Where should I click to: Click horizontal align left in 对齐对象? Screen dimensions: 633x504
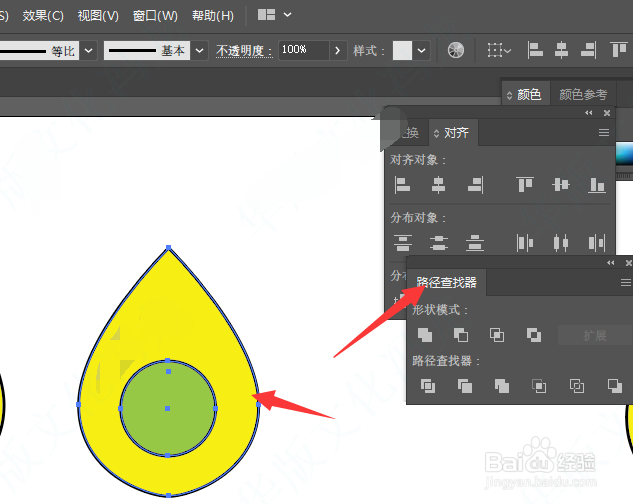[x=402, y=185]
